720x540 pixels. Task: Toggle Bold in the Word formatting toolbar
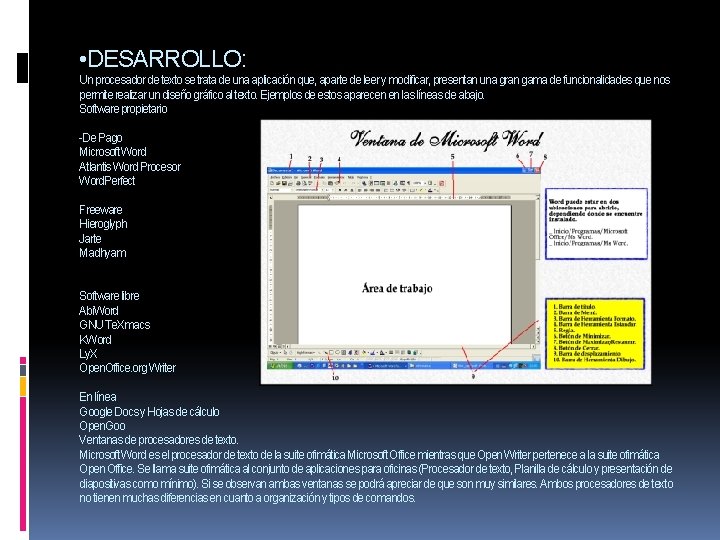point(340,190)
